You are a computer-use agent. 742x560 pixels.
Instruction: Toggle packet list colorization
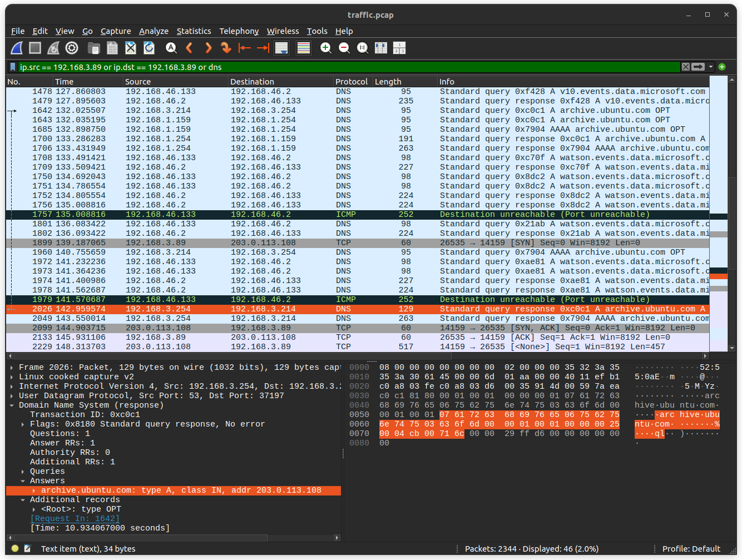coord(303,48)
